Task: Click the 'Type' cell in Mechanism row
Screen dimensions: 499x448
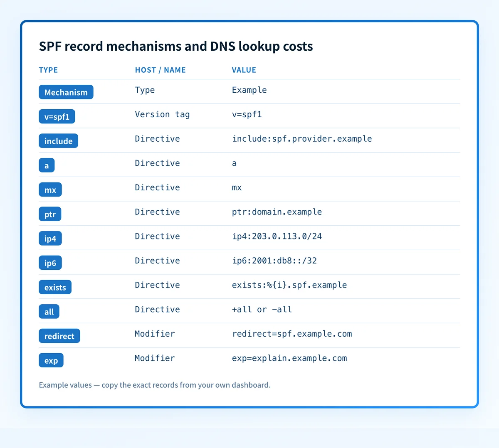Action: tap(145, 90)
